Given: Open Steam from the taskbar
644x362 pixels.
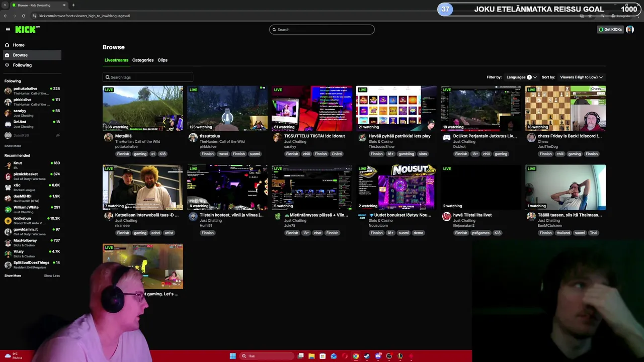Looking at the screenshot, I should [367, 356].
